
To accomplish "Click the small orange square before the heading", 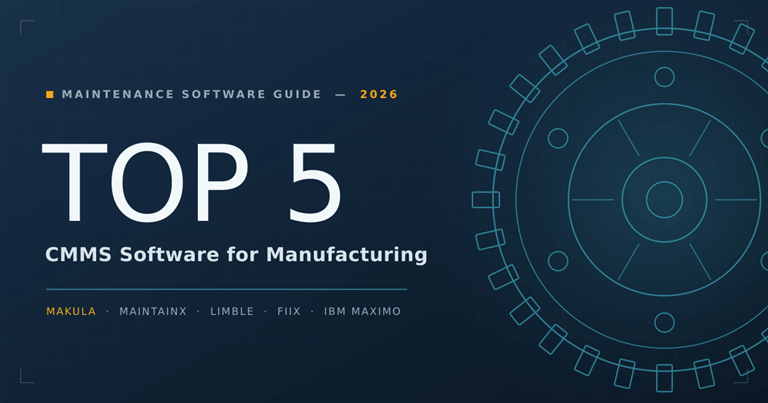I will coord(49,94).
